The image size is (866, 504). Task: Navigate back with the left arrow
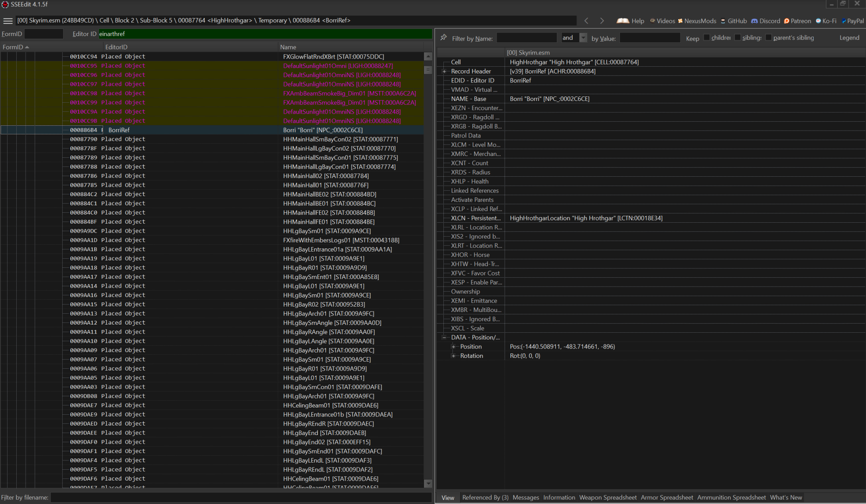[586, 21]
